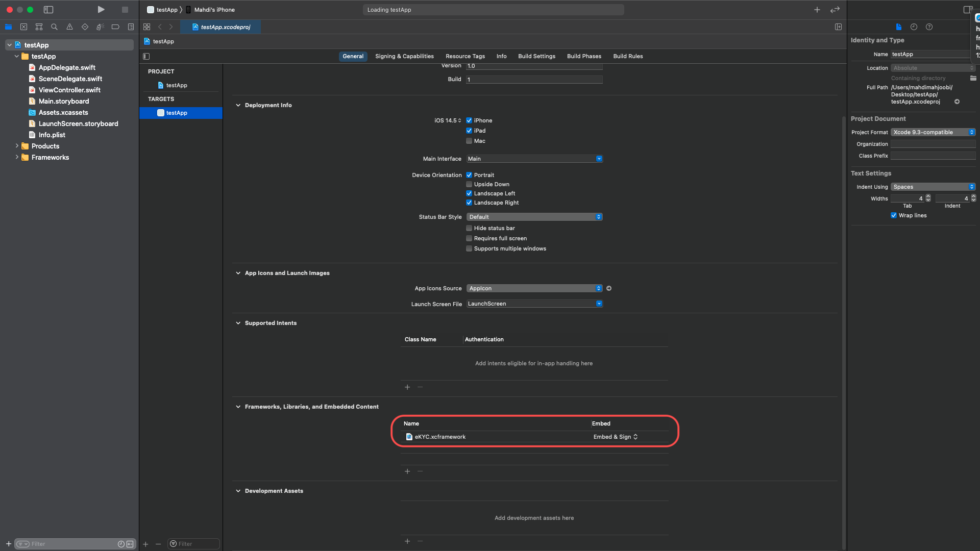980x551 pixels.
Task: Click the filter icon at bottom of navigator
Action: 22,543
